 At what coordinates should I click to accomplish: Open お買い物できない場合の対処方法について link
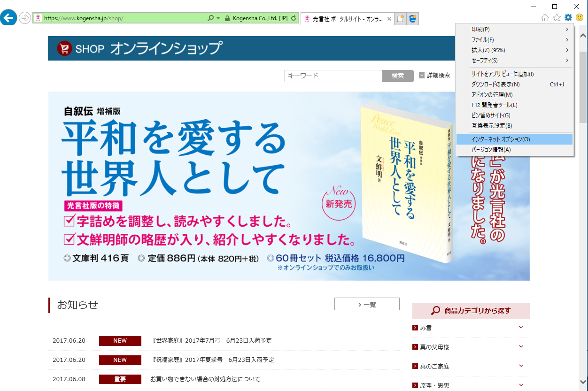205,379
